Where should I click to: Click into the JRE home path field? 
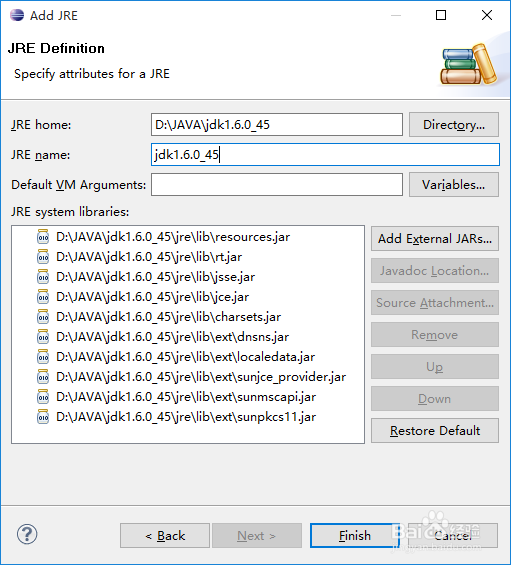point(277,125)
